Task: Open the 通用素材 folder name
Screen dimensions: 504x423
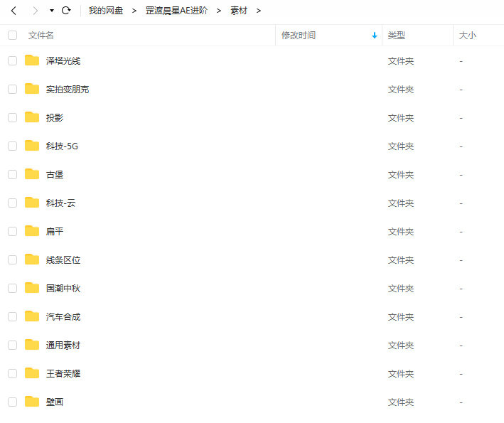Action: [x=63, y=345]
